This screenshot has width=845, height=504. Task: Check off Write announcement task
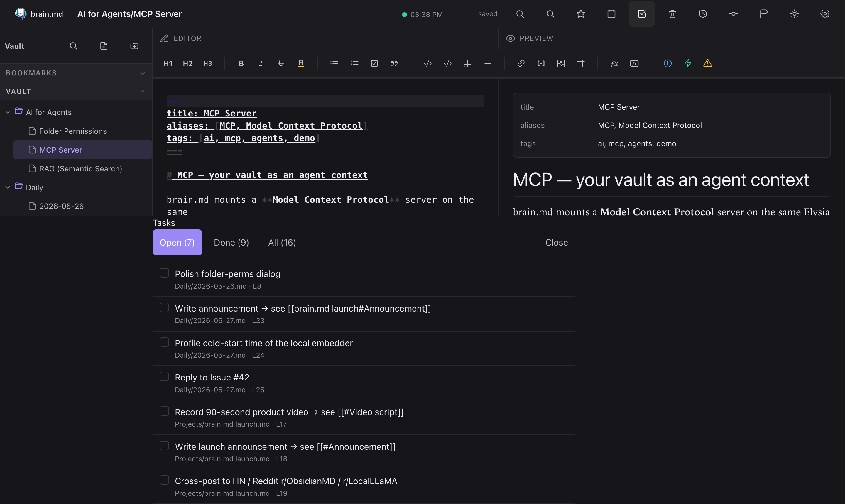click(164, 308)
